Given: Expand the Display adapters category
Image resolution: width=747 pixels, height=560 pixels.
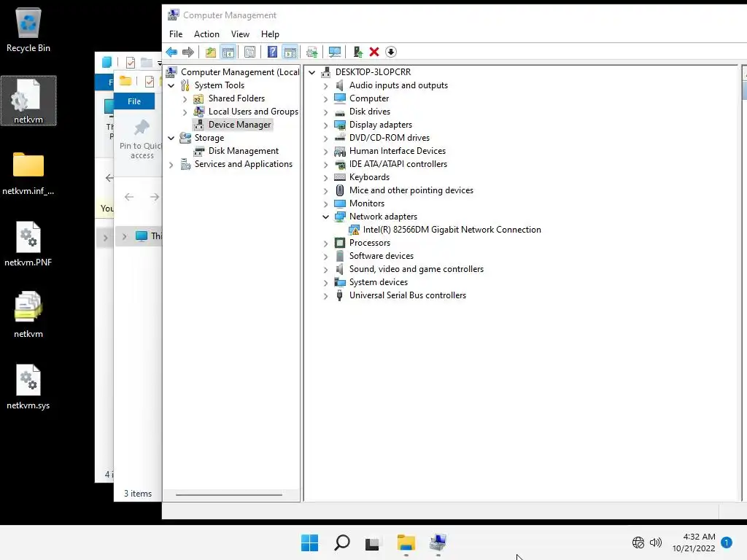Looking at the screenshot, I should (x=326, y=125).
